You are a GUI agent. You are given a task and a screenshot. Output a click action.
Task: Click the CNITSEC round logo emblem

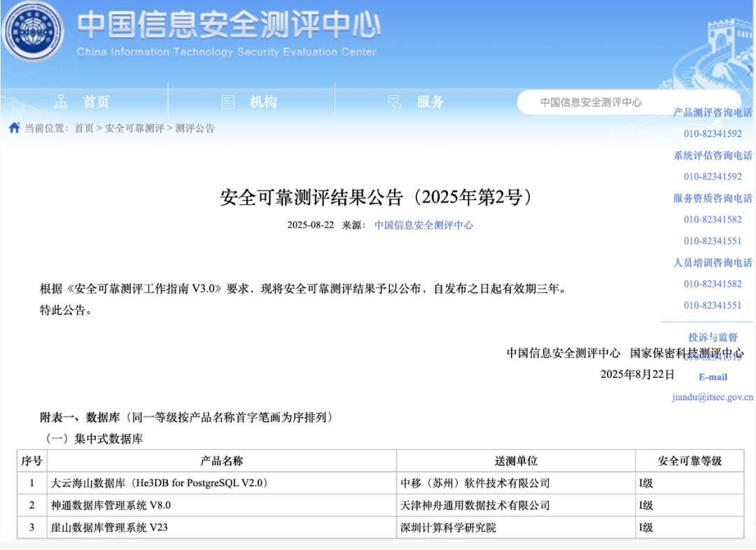(33, 31)
